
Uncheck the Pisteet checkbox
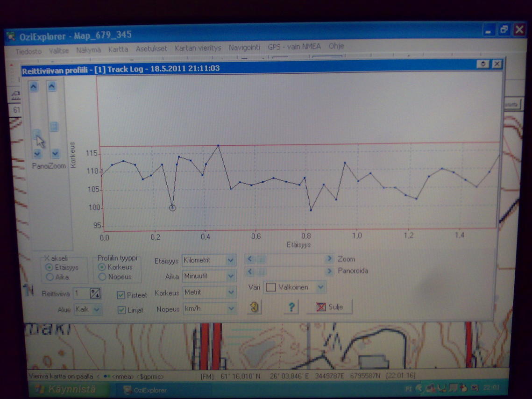tap(121, 295)
